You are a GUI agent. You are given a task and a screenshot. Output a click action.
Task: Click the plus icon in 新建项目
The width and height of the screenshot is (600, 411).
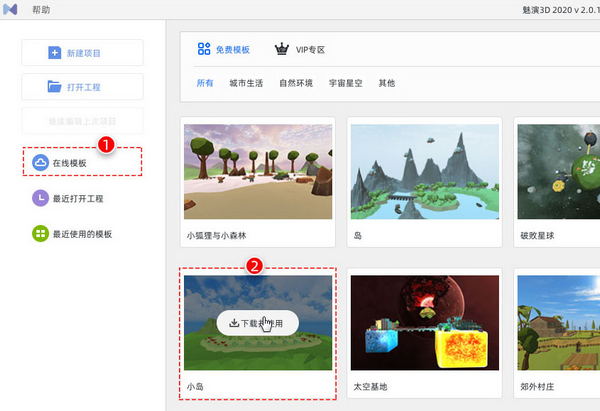(x=55, y=52)
